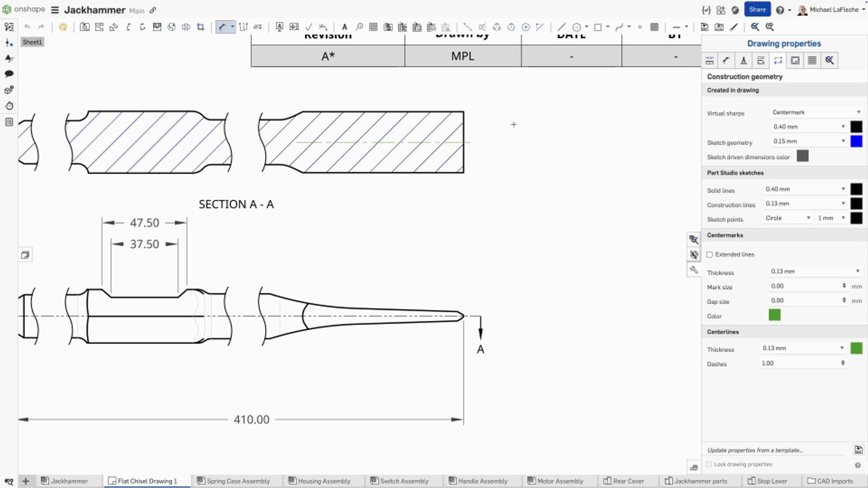Open the Help menu question mark

tap(780, 10)
